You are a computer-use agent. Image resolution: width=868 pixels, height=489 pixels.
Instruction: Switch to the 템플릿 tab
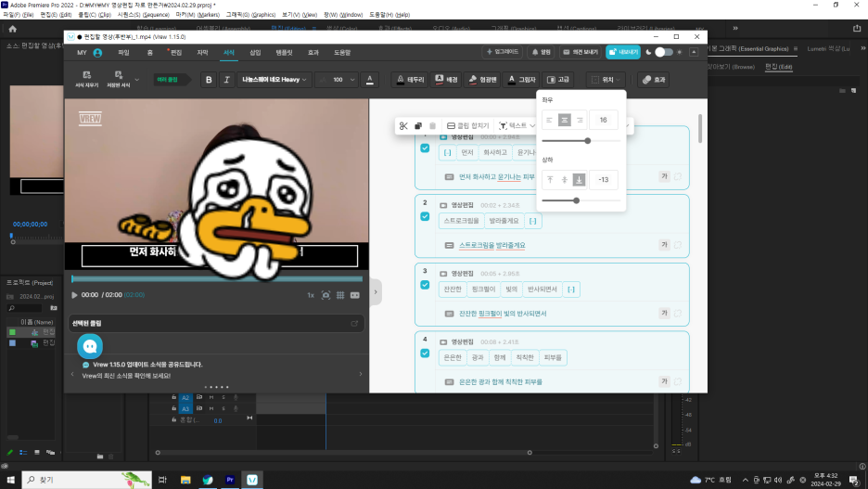[284, 53]
